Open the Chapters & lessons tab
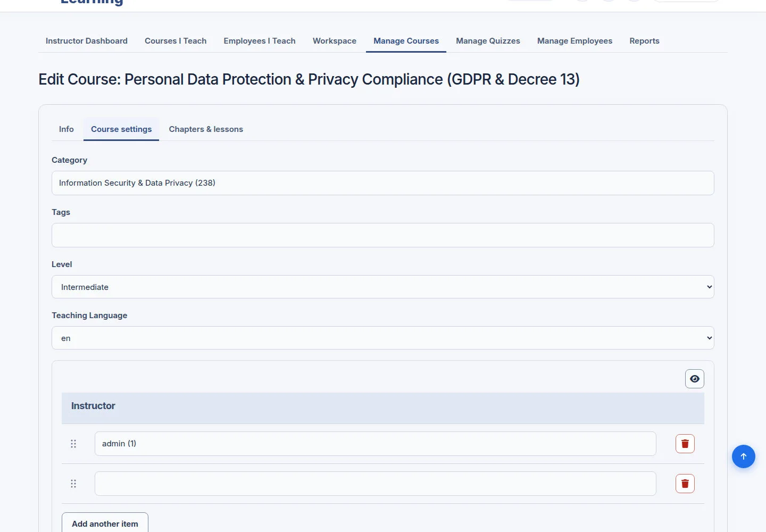766x532 pixels. click(206, 129)
